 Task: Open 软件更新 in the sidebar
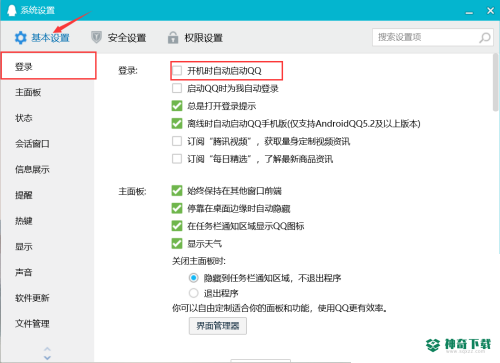32,298
